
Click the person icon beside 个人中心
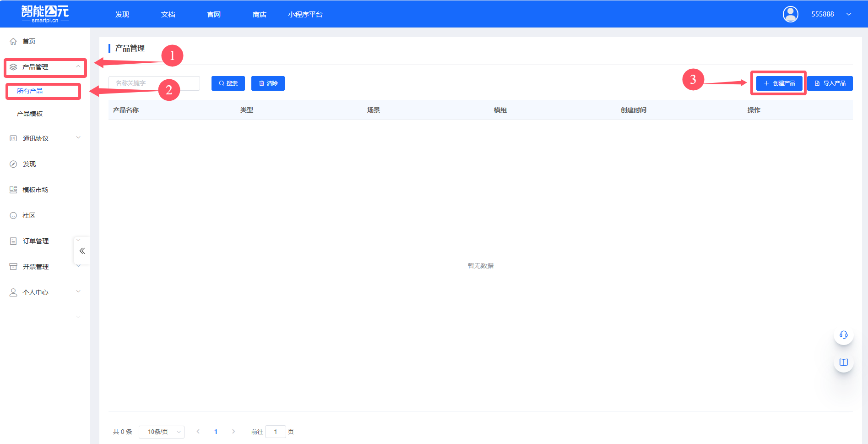pyautogui.click(x=13, y=292)
